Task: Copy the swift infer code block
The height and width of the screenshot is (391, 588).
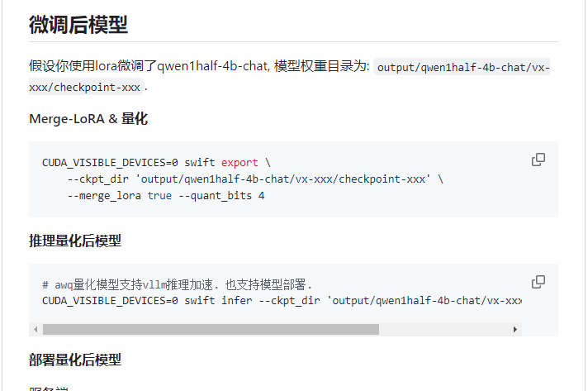Action: click(538, 282)
